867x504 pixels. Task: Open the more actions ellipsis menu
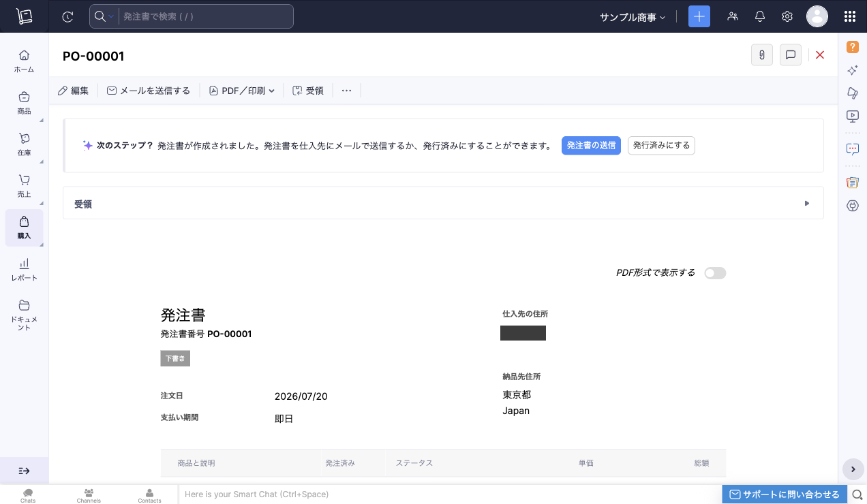tap(346, 91)
